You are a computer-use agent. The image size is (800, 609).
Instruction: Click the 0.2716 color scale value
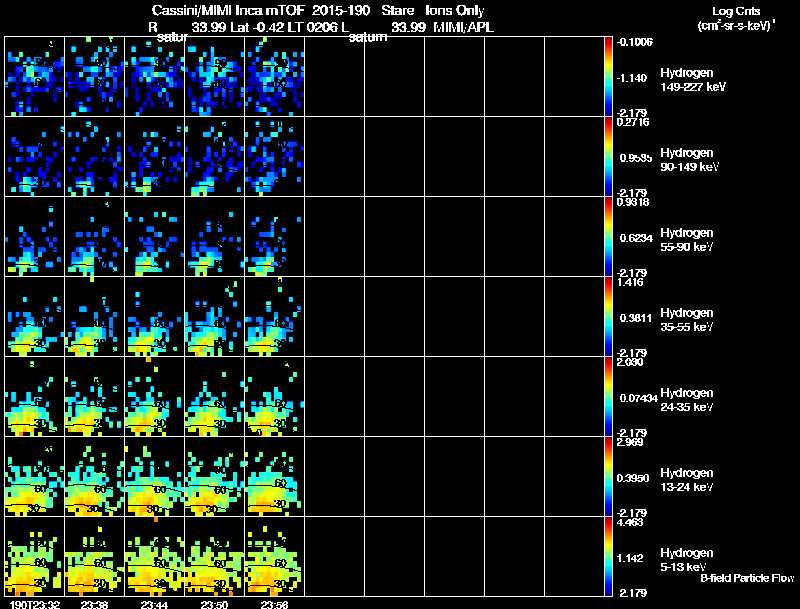pyautogui.click(x=633, y=122)
